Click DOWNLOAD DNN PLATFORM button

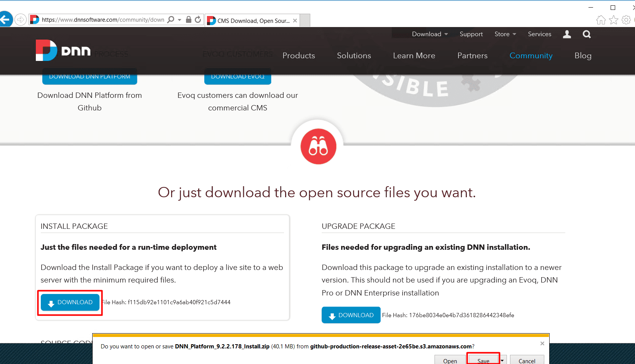coord(89,76)
